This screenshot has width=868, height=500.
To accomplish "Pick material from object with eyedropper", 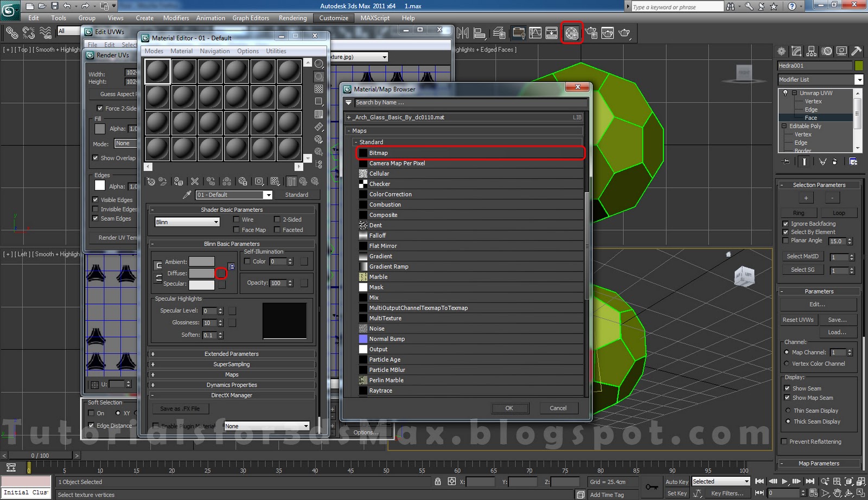I will point(187,195).
